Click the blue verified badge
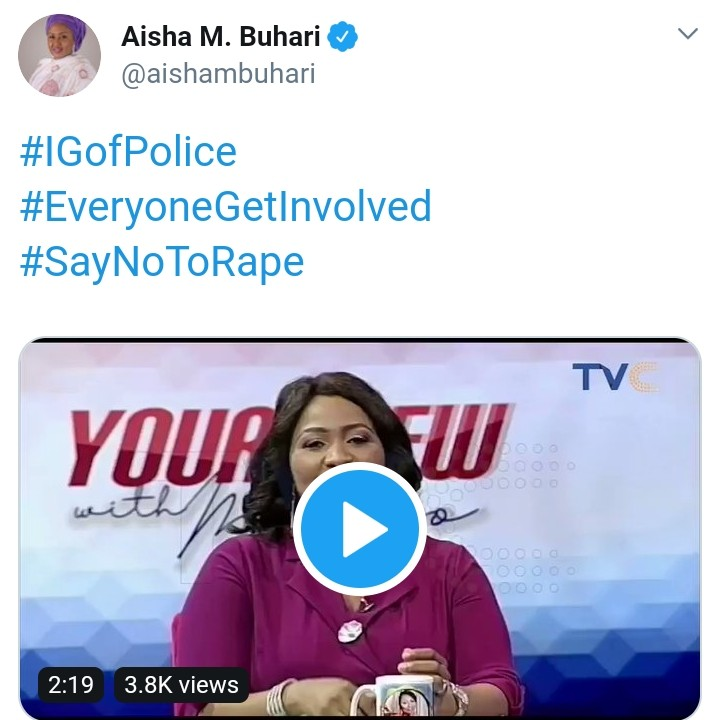The image size is (720, 720). coord(343,38)
